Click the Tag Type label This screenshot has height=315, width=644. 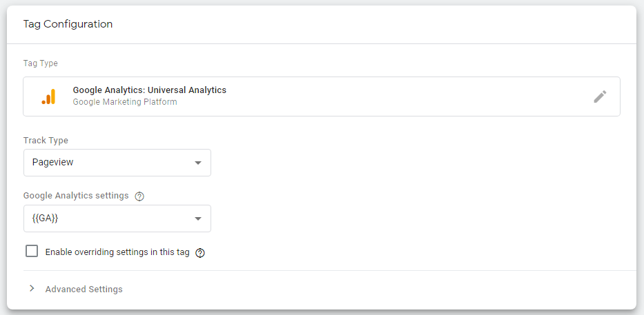[x=41, y=63]
